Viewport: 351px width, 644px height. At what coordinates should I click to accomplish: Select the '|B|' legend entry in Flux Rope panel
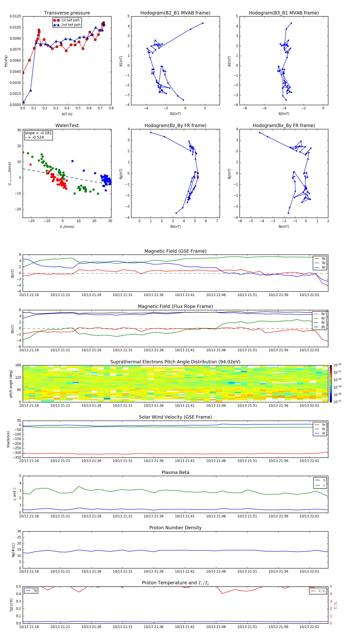pyautogui.click(x=320, y=327)
